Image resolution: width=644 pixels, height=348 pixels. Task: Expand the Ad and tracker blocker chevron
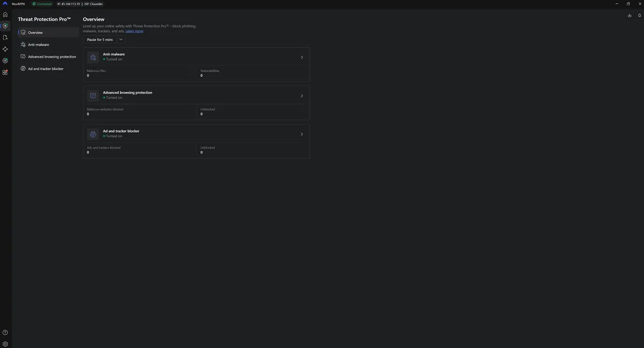(x=302, y=135)
